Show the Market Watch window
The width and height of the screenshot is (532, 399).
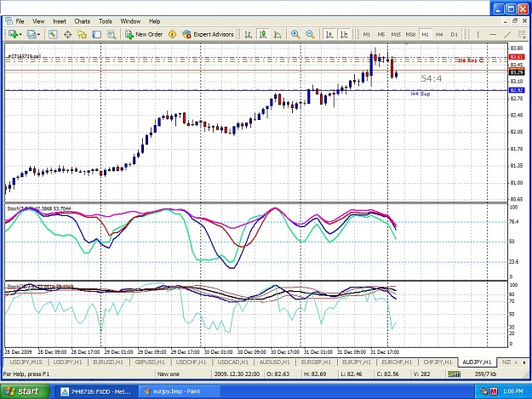53,34
